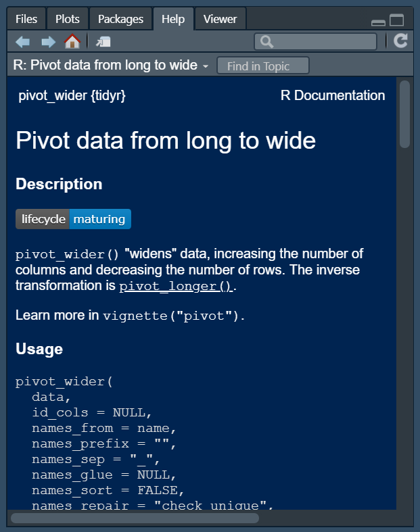This screenshot has height=532, width=420.
Task: Follow the pivot_longer() link
Action: click(177, 286)
